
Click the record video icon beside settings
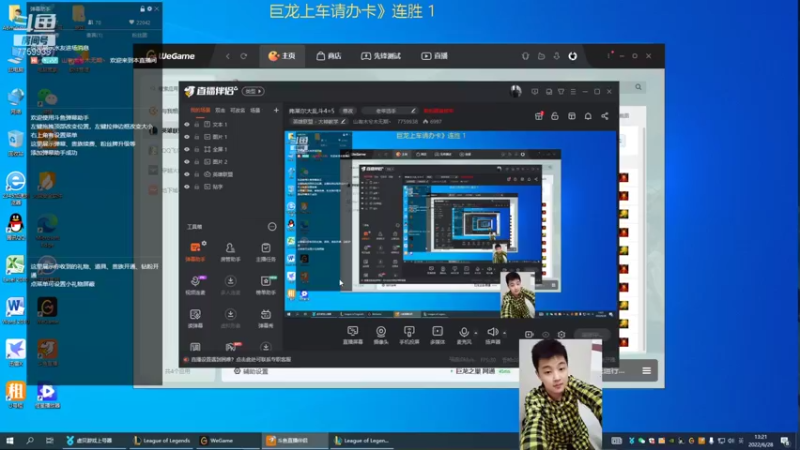click(x=529, y=335)
